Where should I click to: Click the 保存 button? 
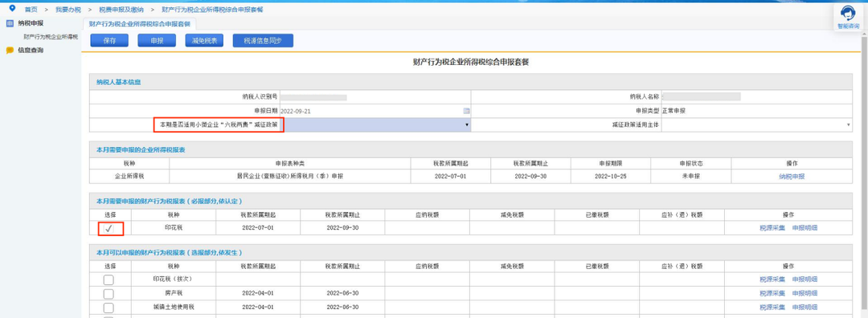click(109, 41)
